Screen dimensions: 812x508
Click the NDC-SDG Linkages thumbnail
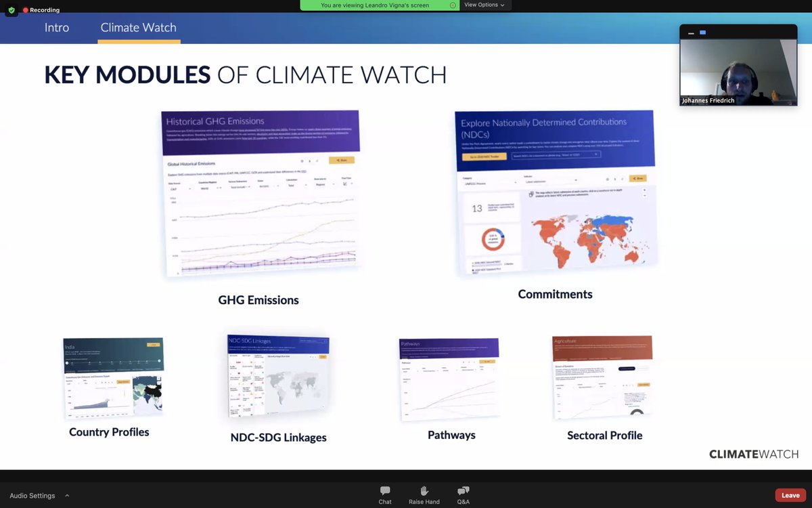click(278, 377)
